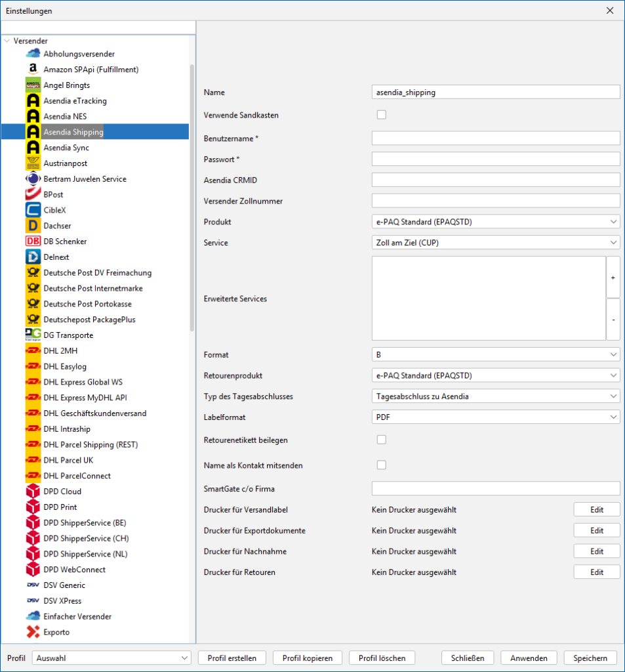
Task: Toggle the Retourenetikett beilegen checkbox
Action: (381, 440)
